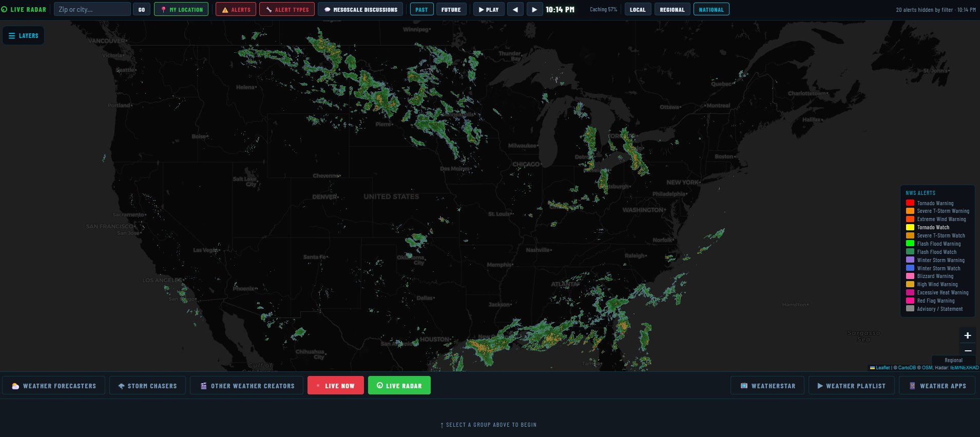Center map with My Location button

181,9
